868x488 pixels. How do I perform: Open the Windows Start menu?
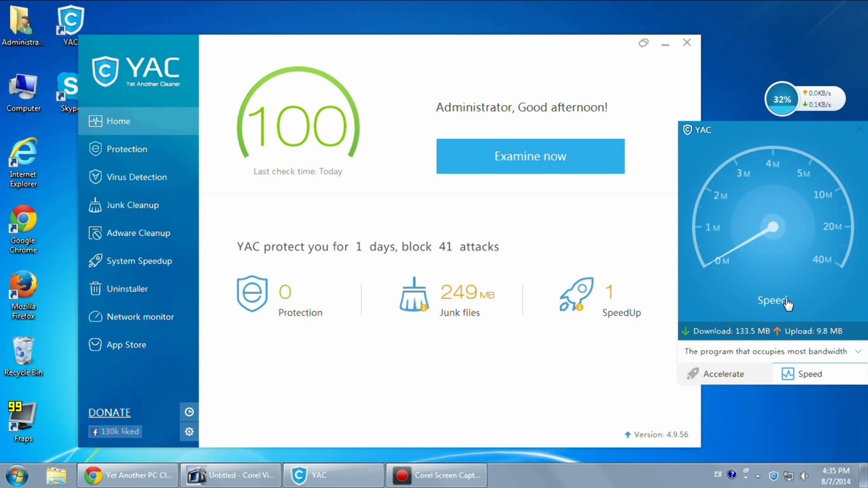18,475
